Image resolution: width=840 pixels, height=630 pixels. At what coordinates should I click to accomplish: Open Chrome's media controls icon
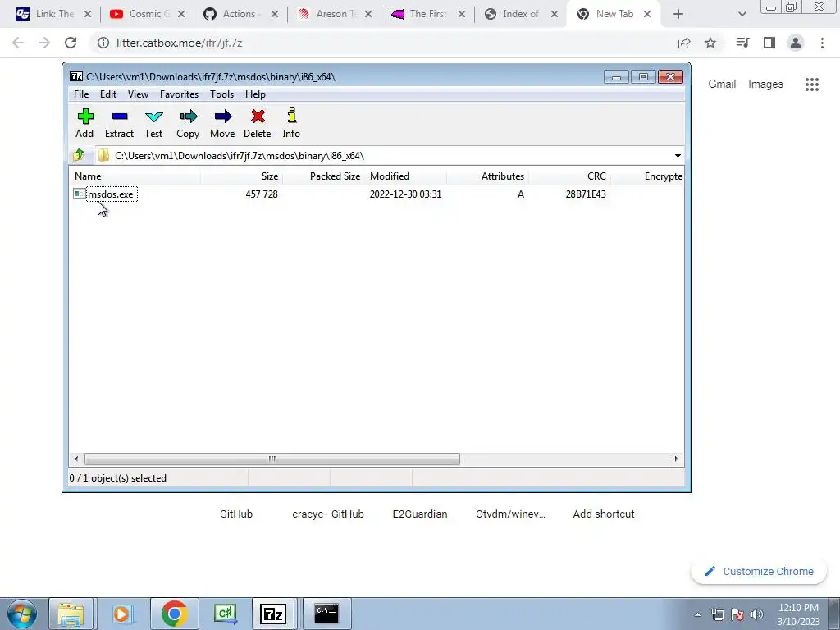click(742, 43)
